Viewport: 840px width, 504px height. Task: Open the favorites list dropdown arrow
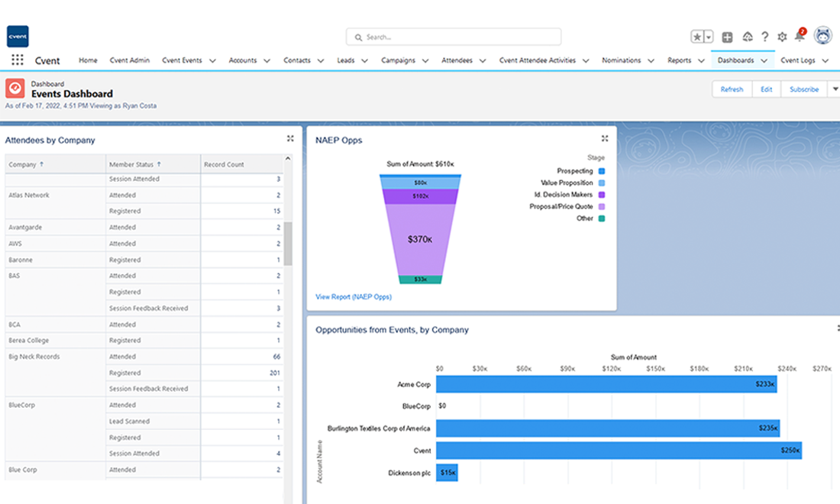pyautogui.click(x=708, y=37)
